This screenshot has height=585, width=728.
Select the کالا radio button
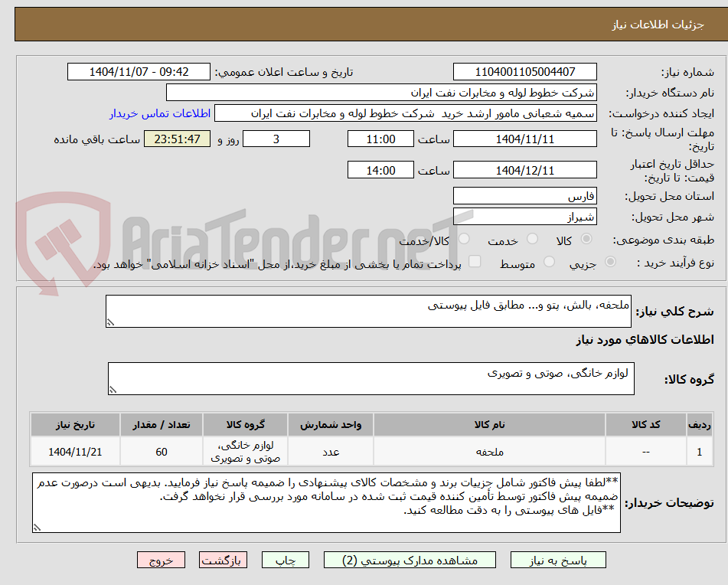(586, 239)
